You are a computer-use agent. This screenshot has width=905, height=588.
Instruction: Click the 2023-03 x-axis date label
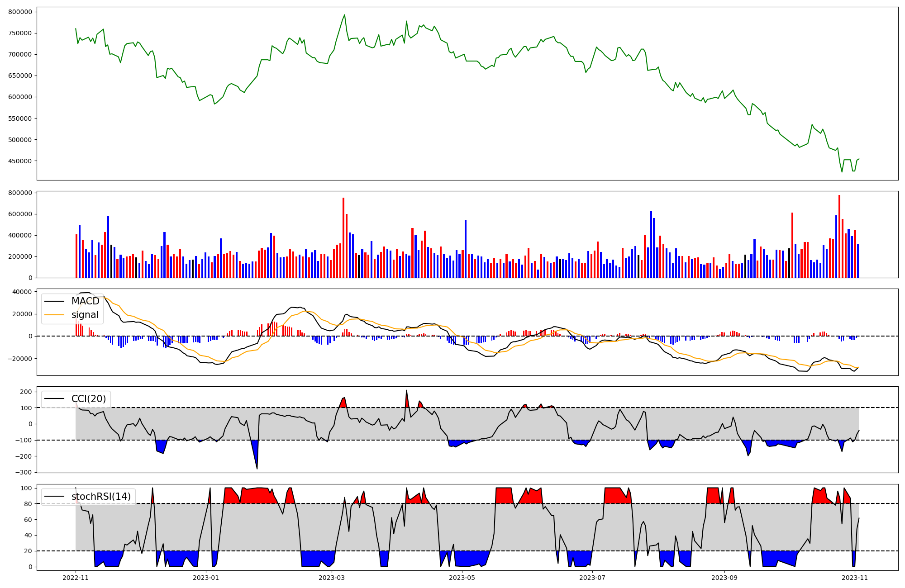point(332,578)
